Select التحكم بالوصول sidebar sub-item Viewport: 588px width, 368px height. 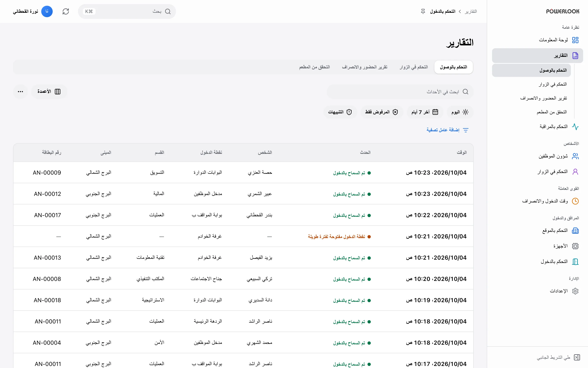[531, 70]
